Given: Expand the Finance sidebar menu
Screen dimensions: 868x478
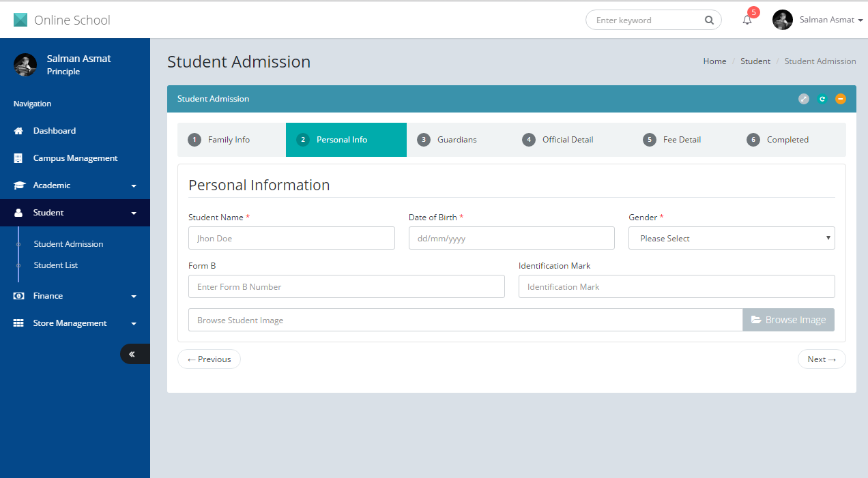Looking at the screenshot, I should pos(75,296).
